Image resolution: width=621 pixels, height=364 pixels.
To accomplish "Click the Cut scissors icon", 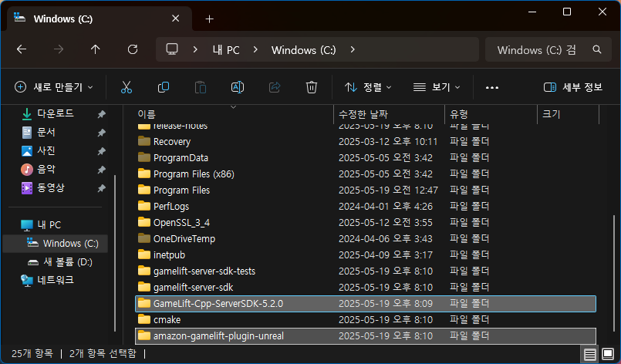I will click(x=127, y=87).
